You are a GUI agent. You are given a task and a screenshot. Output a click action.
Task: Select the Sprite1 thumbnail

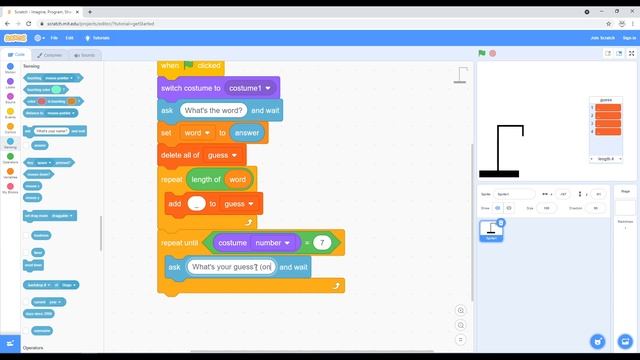click(x=491, y=231)
